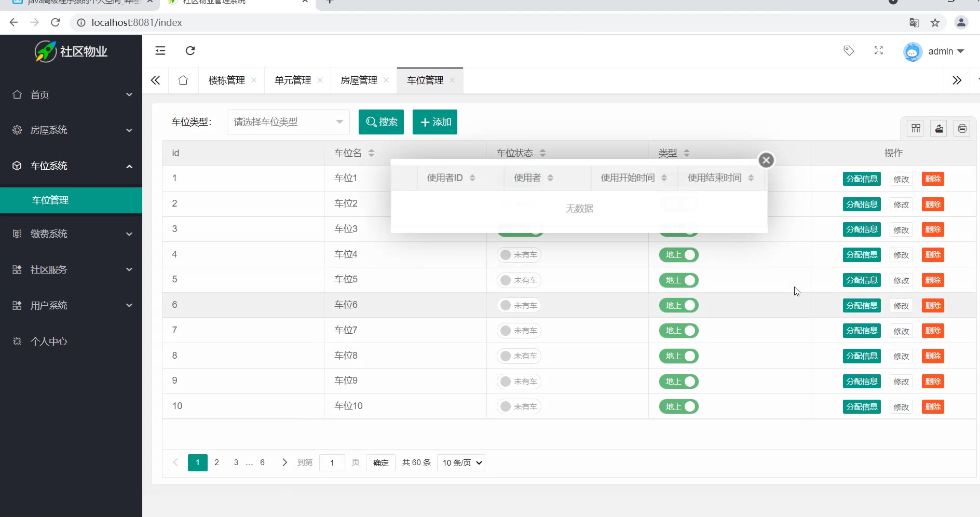The height and width of the screenshot is (517, 980).
Task: Close the allocation info popup
Action: click(766, 160)
